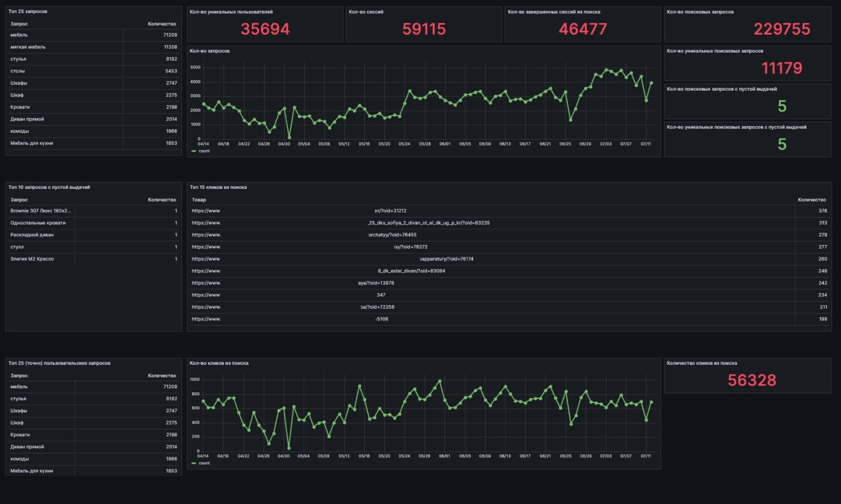The image size is (841, 504).
Task: Click the 11179 unique search queries value
Action: tap(781, 68)
